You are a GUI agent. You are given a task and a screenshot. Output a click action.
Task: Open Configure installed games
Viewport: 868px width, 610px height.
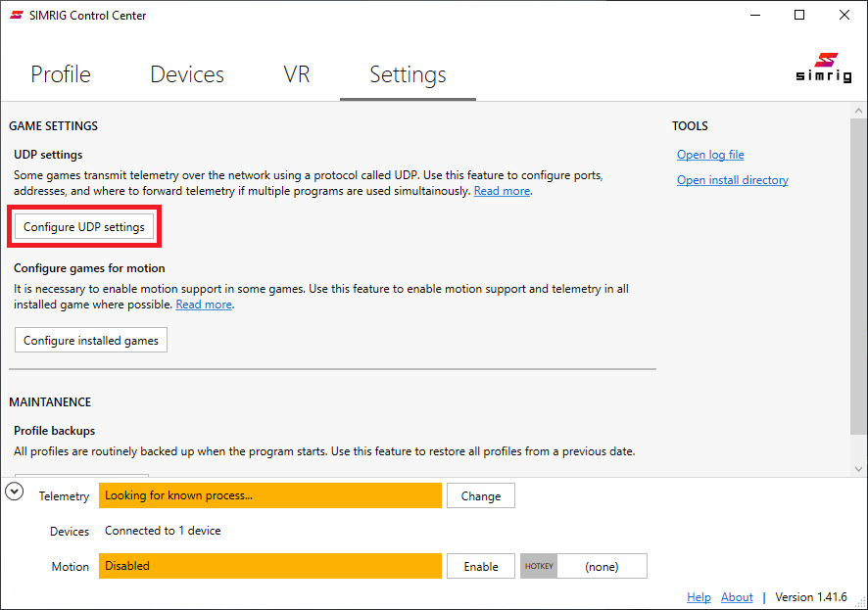91,340
